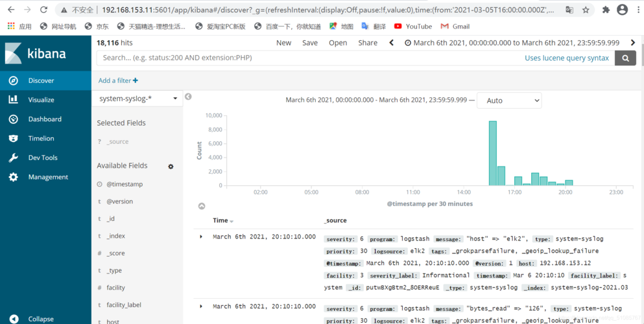The width and height of the screenshot is (644, 324).
Task: Click Save in the top menu
Action: point(310,43)
